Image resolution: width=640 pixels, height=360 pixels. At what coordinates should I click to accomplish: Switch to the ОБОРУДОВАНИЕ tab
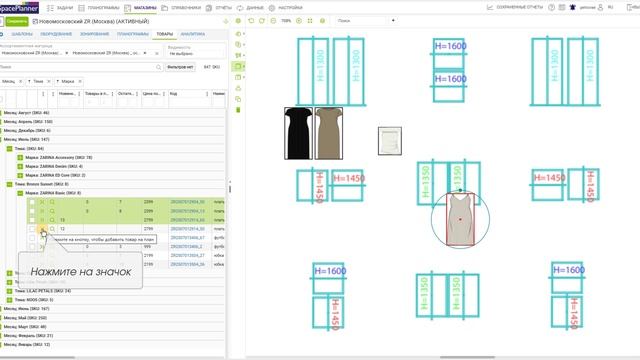[x=56, y=34]
